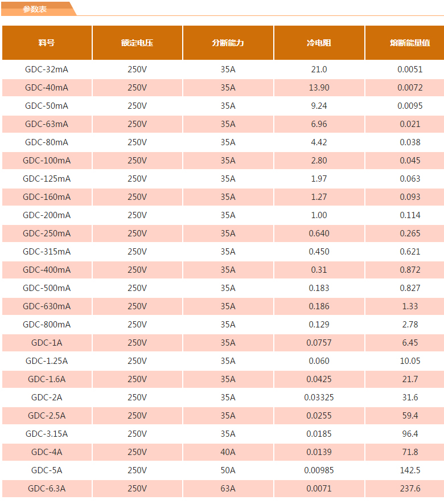
Task: Click the fusing energy value 142.5
Action: [x=410, y=470]
